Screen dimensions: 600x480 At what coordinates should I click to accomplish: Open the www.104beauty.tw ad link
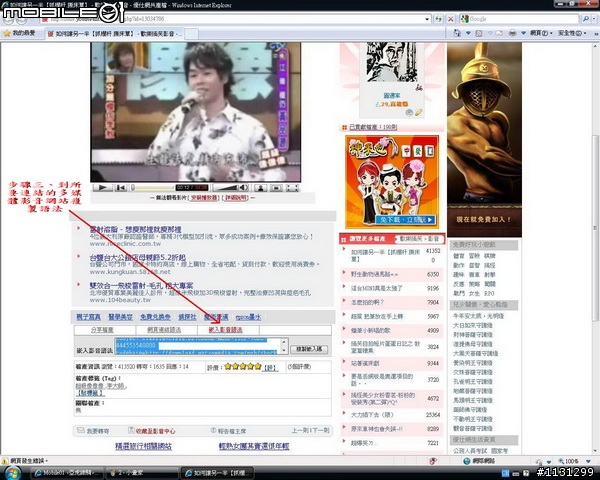(x=120, y=300)
